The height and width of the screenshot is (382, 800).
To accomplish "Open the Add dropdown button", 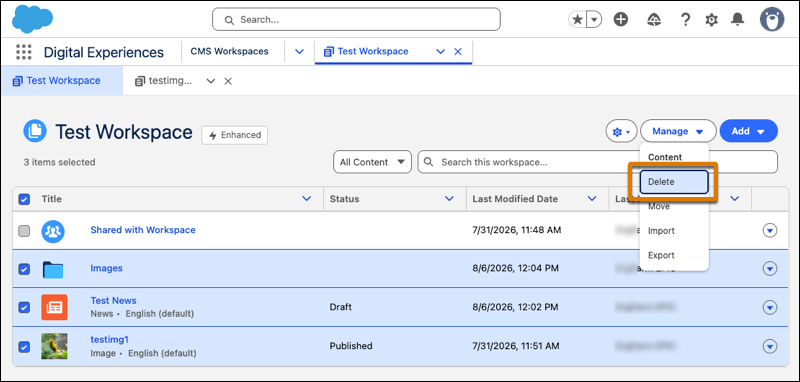I will tap(748, 132).
